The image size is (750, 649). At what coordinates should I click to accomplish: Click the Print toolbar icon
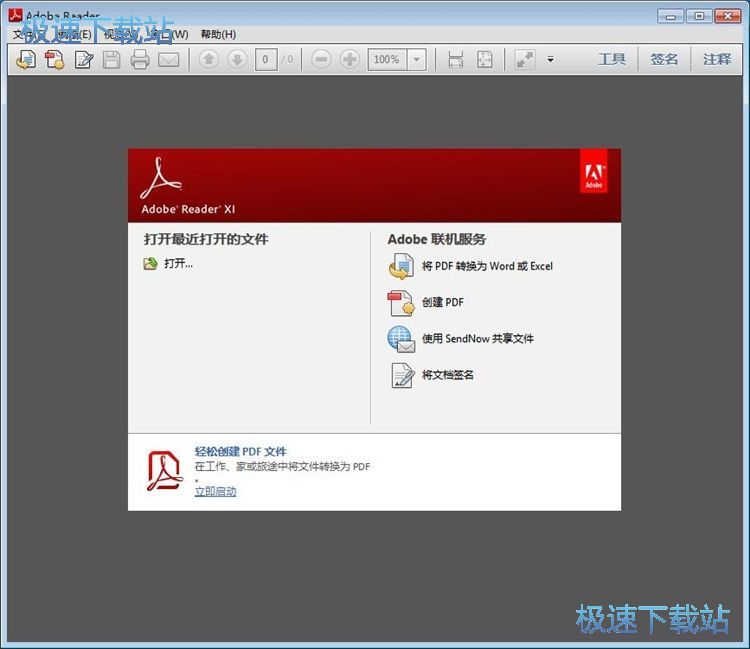pyautogui.click(x=140, y=60)
